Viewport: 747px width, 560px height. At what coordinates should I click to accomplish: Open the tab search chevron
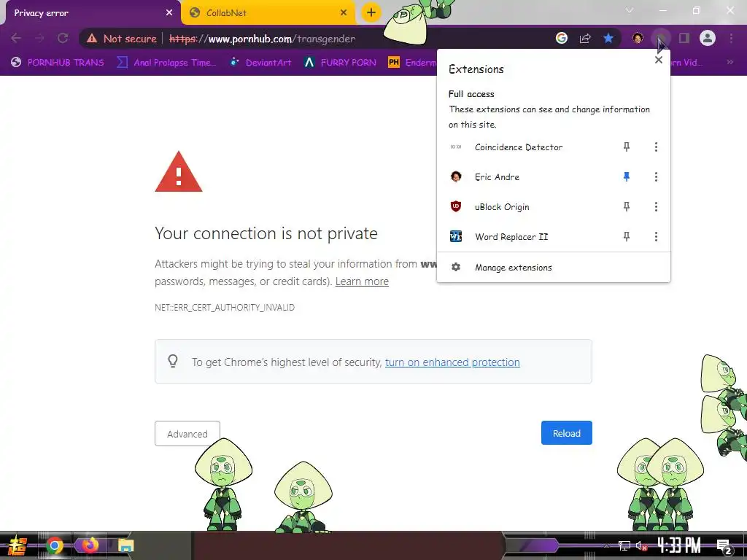point(630,10)
